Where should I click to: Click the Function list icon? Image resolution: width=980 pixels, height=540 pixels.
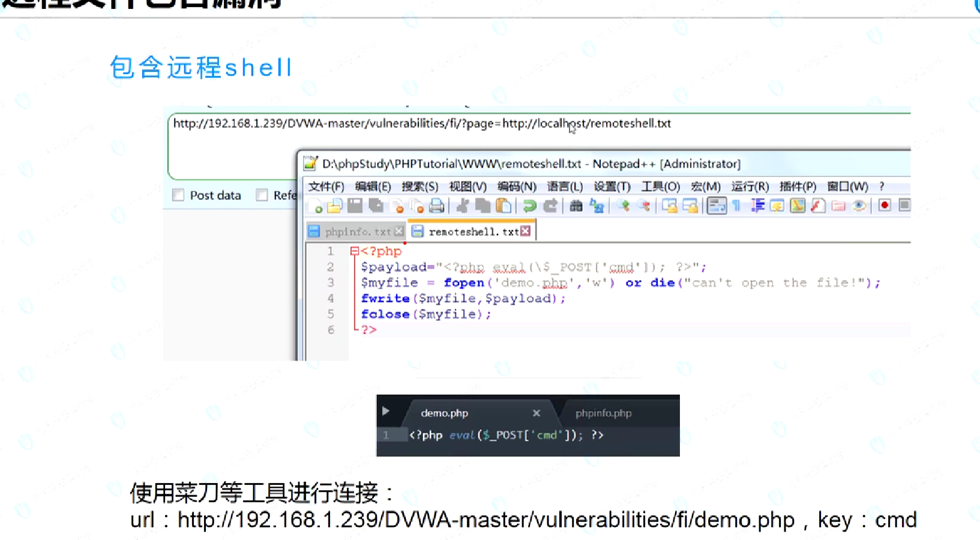coord(818,206)
